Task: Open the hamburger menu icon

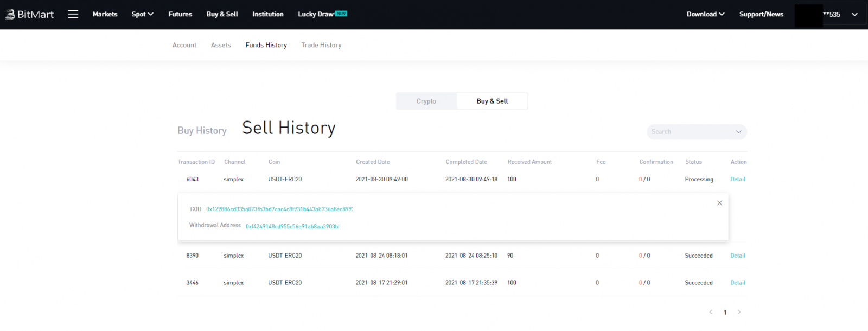Action: (x=73, y=14)
